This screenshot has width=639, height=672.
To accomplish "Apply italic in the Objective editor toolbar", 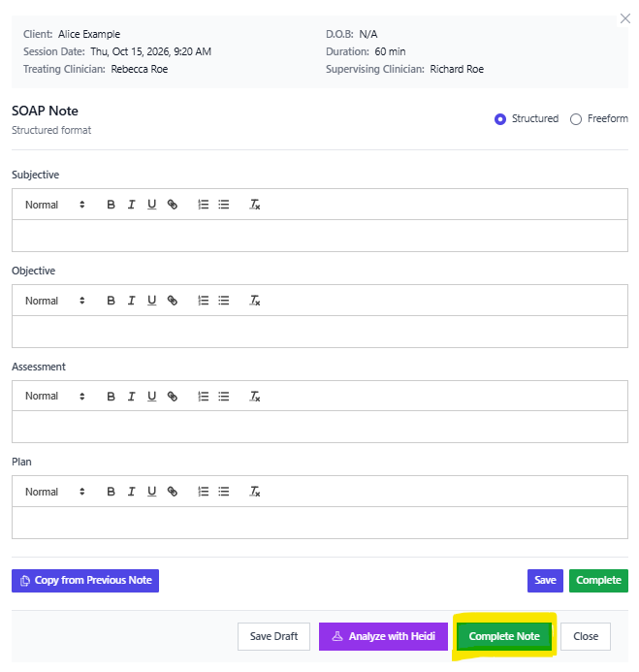I will pos(131,301).
